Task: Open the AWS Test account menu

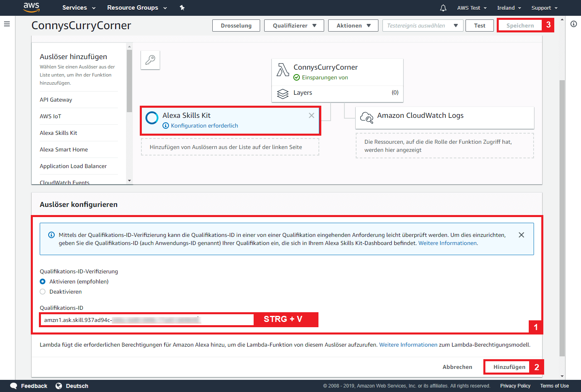Action: coord(472,8)
